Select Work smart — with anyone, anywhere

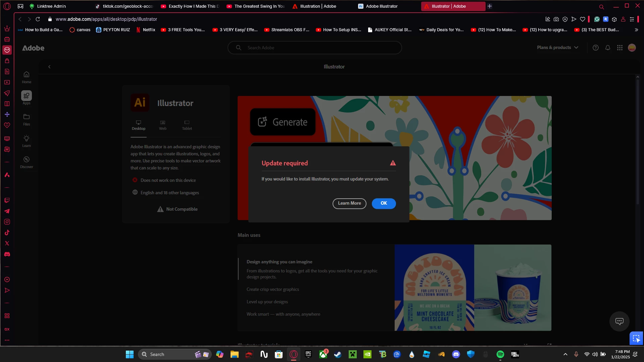coord(283,314)
